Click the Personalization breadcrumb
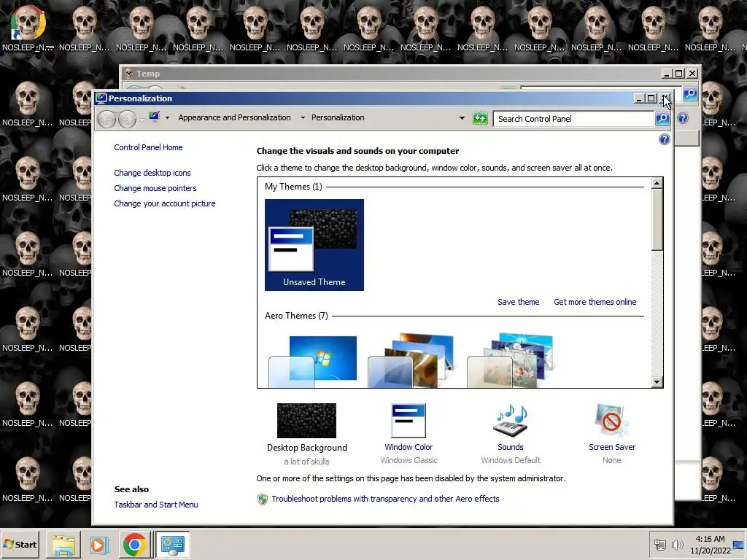The image size is (747, 560). (338, 117)
